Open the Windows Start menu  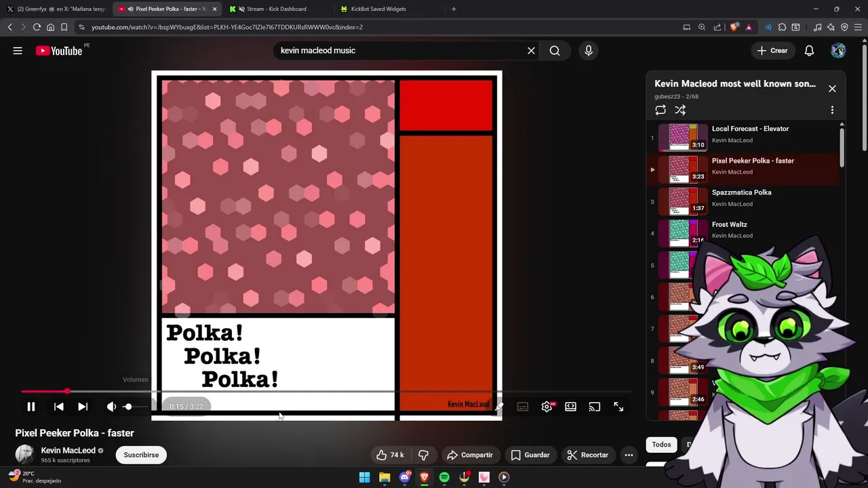(364, 477)
